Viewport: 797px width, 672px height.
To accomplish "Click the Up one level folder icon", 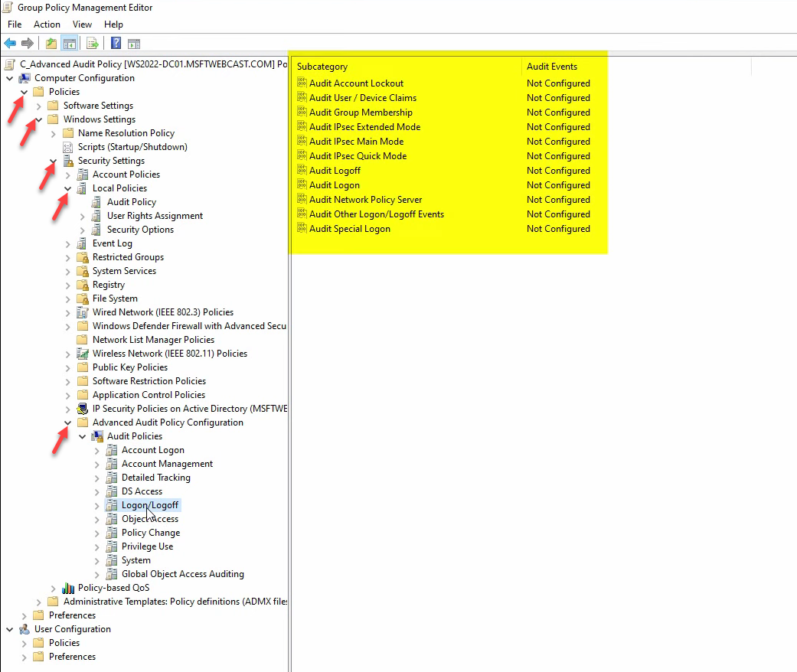I will (51, 43).
